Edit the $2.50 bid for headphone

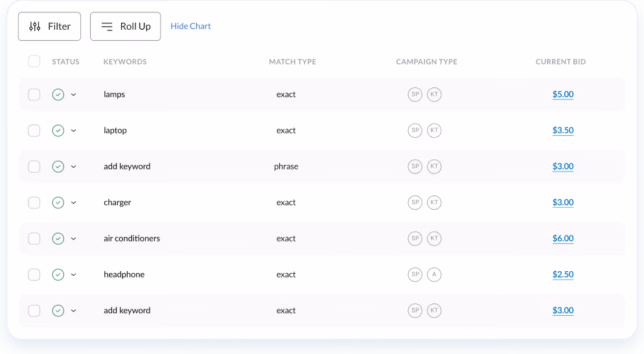pyautogui.click(x=563, y=274)
